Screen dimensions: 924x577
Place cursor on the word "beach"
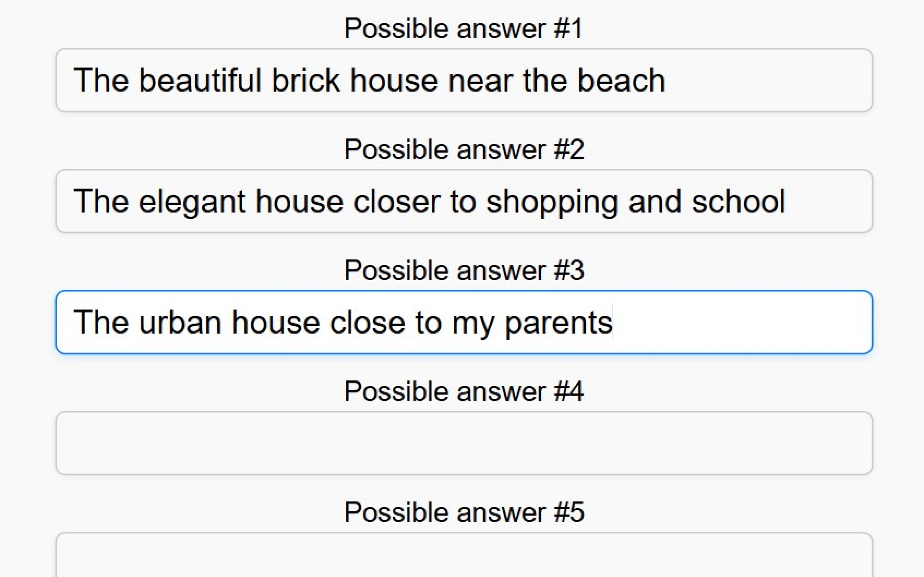621,80
